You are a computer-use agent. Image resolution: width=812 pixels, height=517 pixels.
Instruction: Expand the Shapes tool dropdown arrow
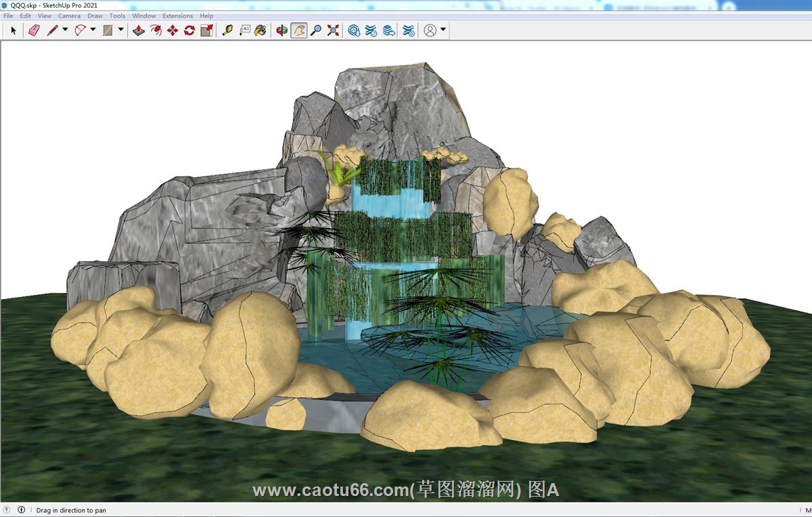pos(121,30)
